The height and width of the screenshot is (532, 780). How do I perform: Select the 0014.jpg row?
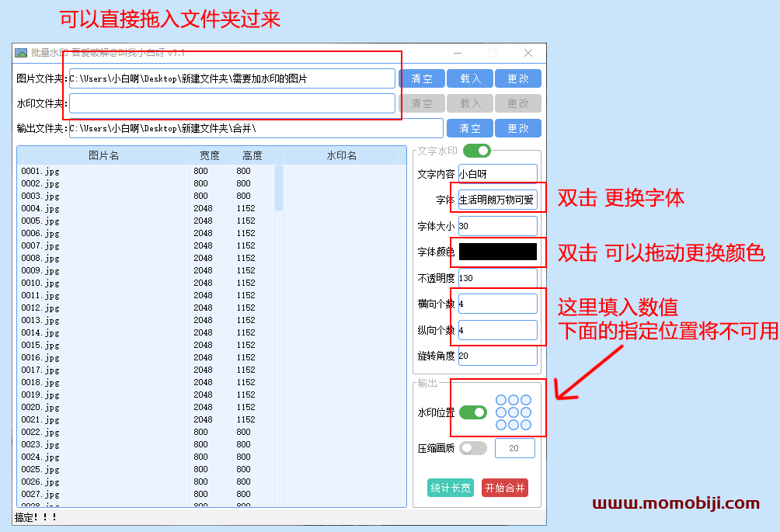pyautogui.click(x=146, y=332)
